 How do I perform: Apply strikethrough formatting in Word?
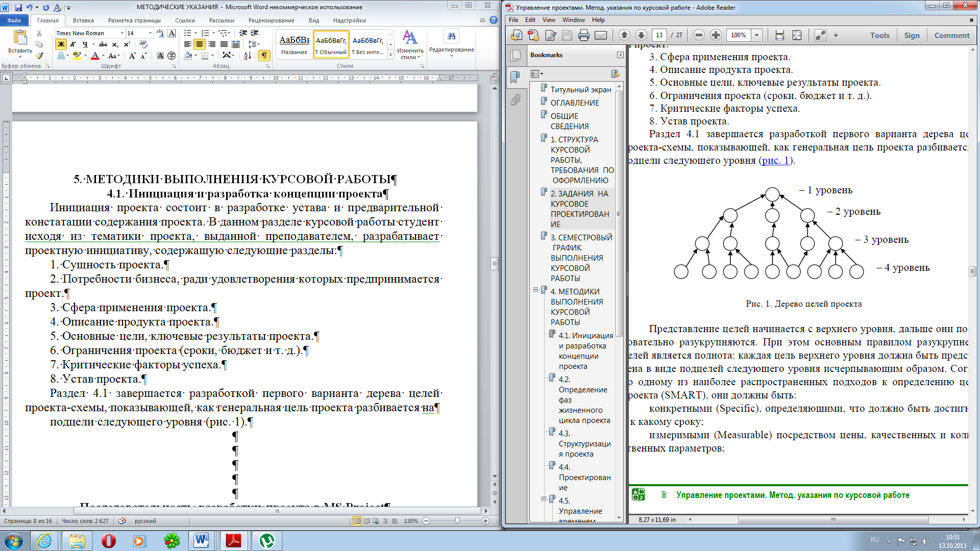point(103,44)
